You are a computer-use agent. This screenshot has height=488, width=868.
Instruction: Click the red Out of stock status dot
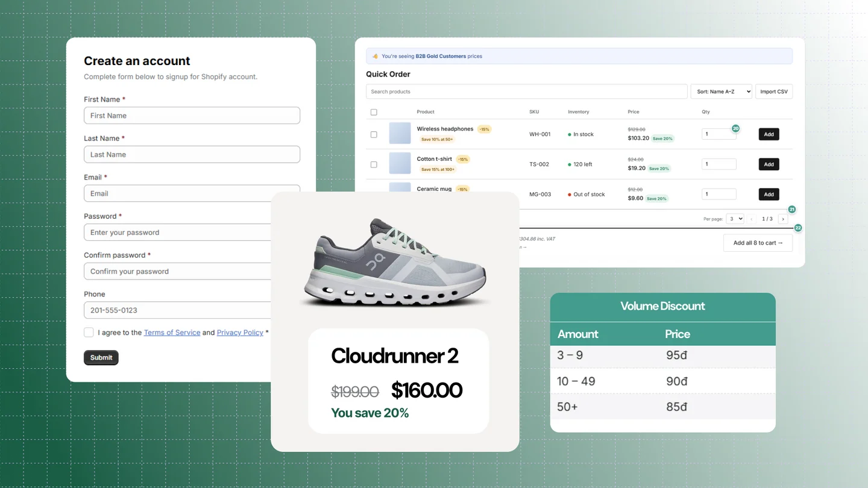click(570, 195)
